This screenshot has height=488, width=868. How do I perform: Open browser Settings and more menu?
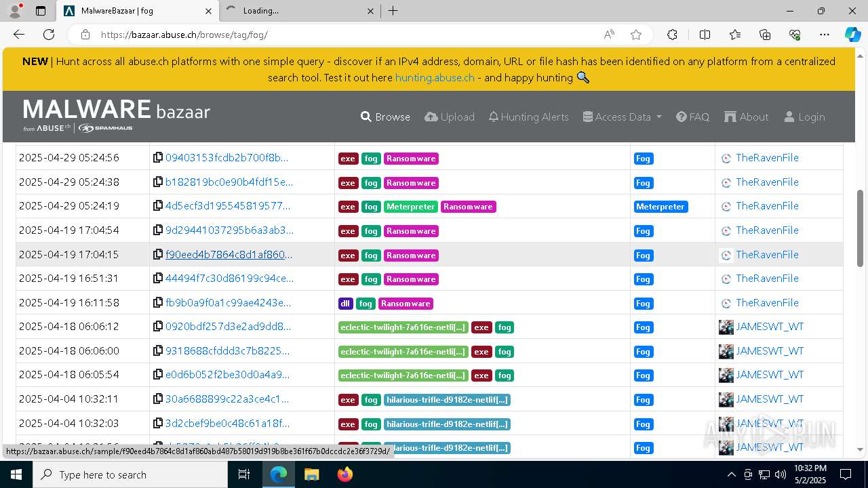pyautogui.click(x=825, y=35)
